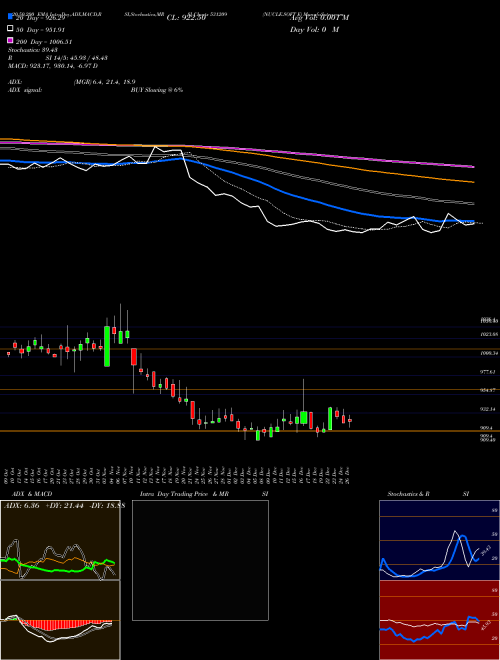Image resolution: width=500 pixels, height=660 pixels.
Task: Click the 'Day Vol: 0 M' label
Action: click(314, 29)
